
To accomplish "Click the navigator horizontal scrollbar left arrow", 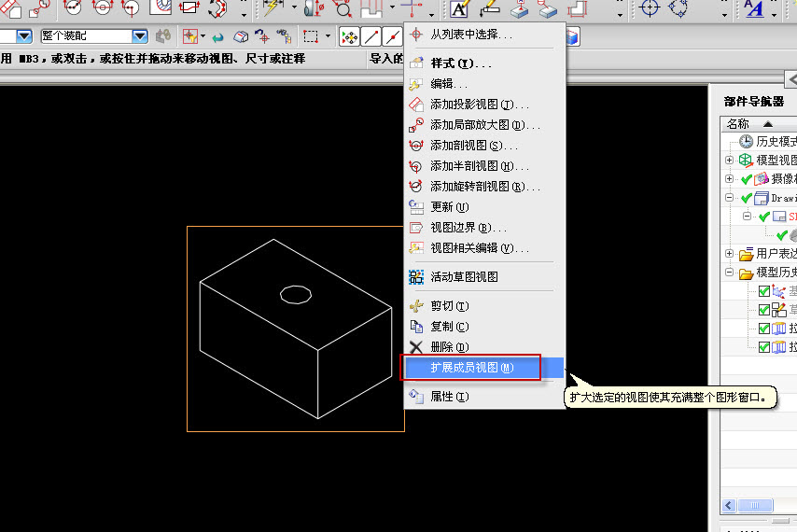I will [729, 505].
